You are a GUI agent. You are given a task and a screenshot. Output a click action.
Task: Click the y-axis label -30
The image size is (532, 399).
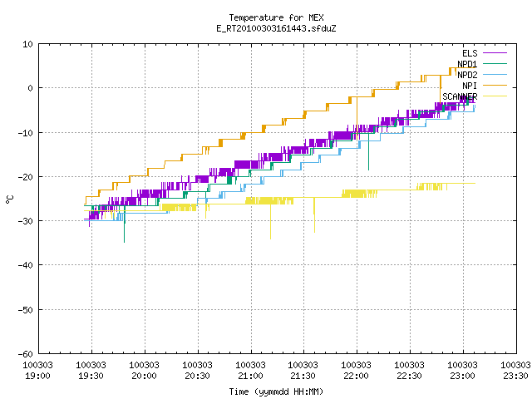(26, 221)
